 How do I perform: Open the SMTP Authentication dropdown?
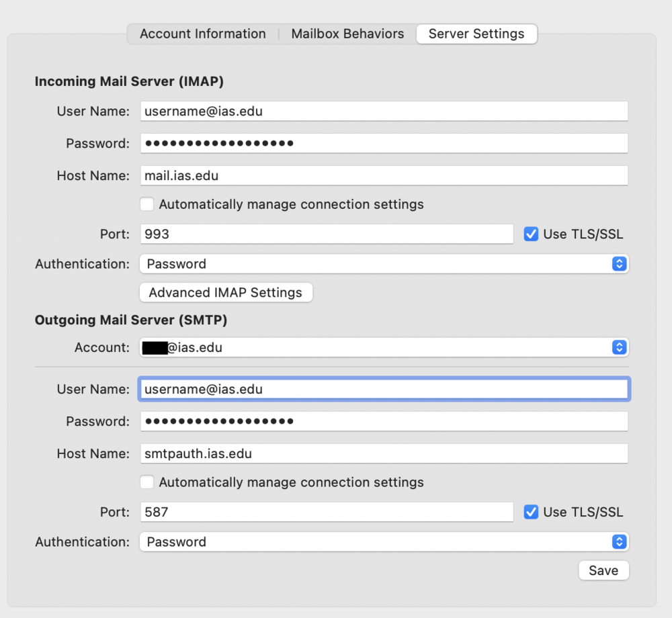pos(384,542)
